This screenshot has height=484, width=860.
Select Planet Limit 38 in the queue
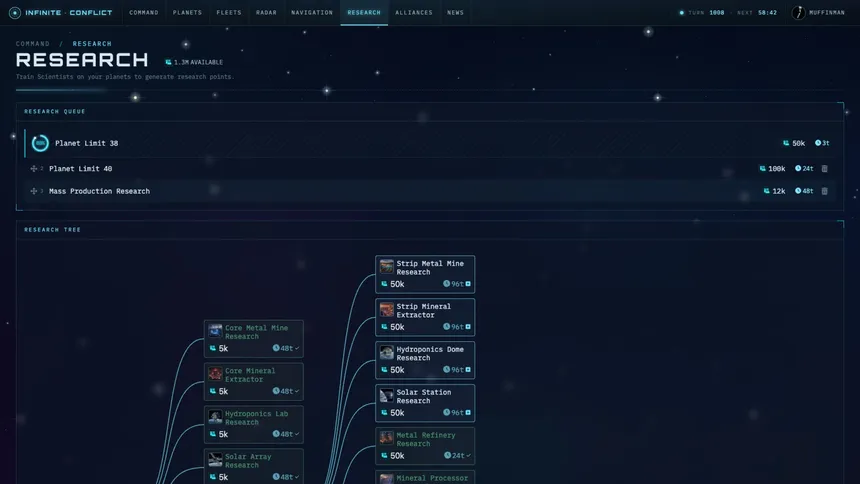429,143
